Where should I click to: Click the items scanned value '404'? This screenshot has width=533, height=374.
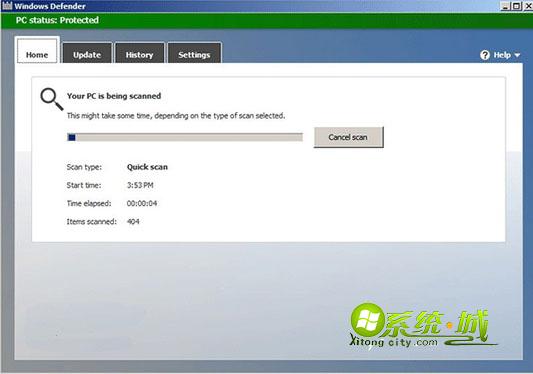tap(133, 222)
